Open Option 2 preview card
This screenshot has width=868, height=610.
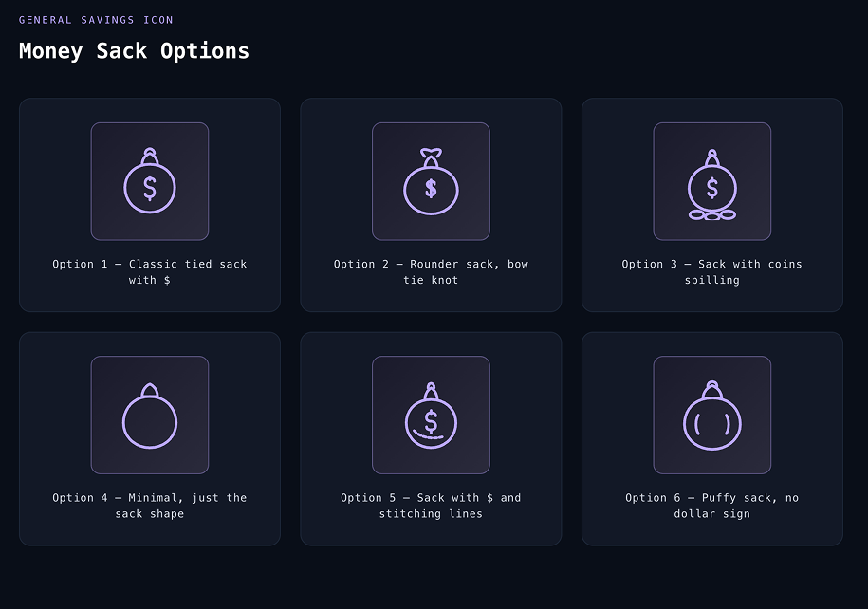click(x=431, y=204)
